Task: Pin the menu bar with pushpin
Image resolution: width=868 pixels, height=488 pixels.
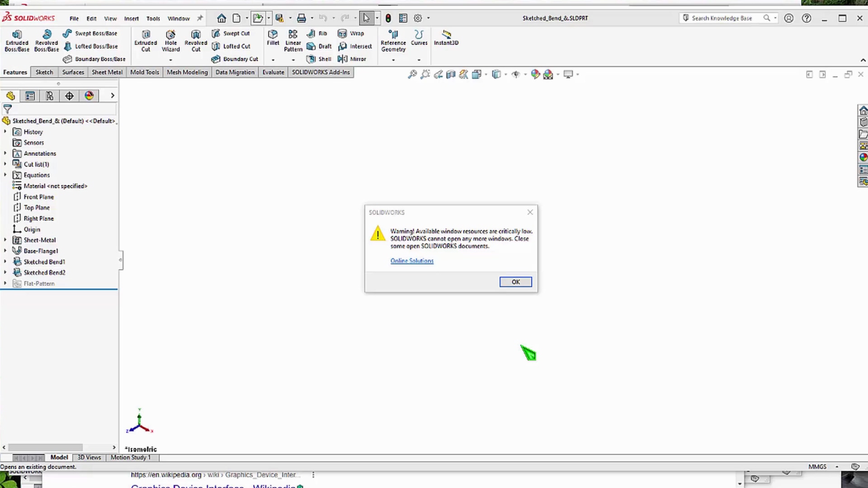Action: click(x=200, y=18)
